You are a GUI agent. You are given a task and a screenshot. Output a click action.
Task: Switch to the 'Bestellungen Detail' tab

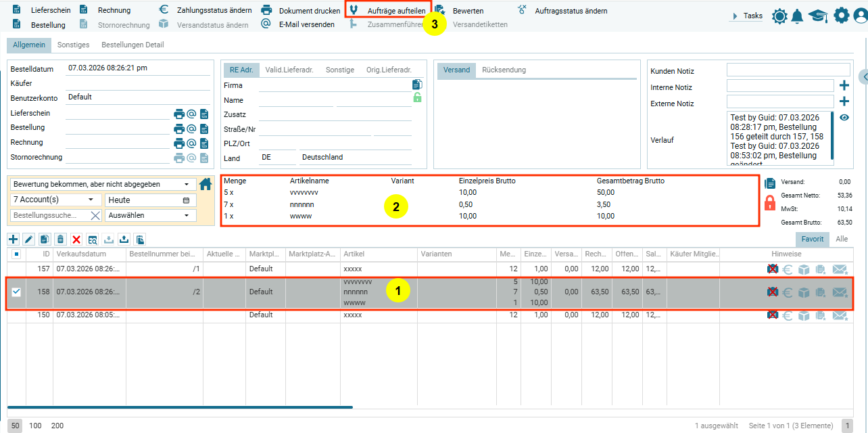coord(132,45)
